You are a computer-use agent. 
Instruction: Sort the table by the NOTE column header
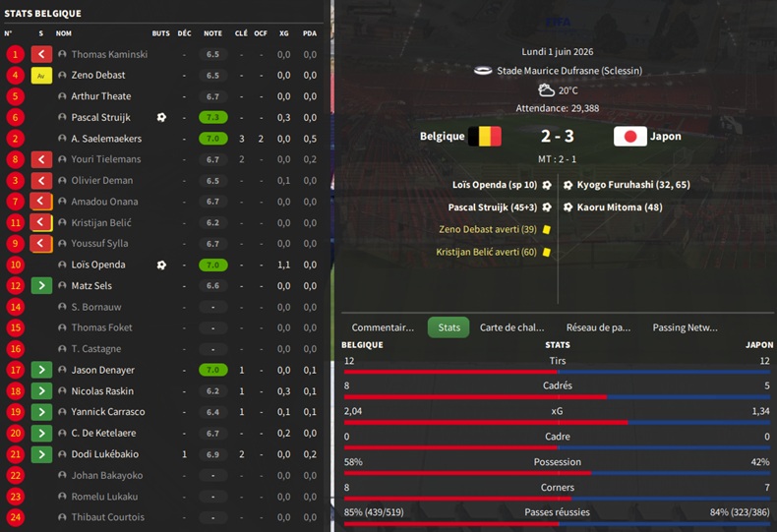tap(212, 33)
